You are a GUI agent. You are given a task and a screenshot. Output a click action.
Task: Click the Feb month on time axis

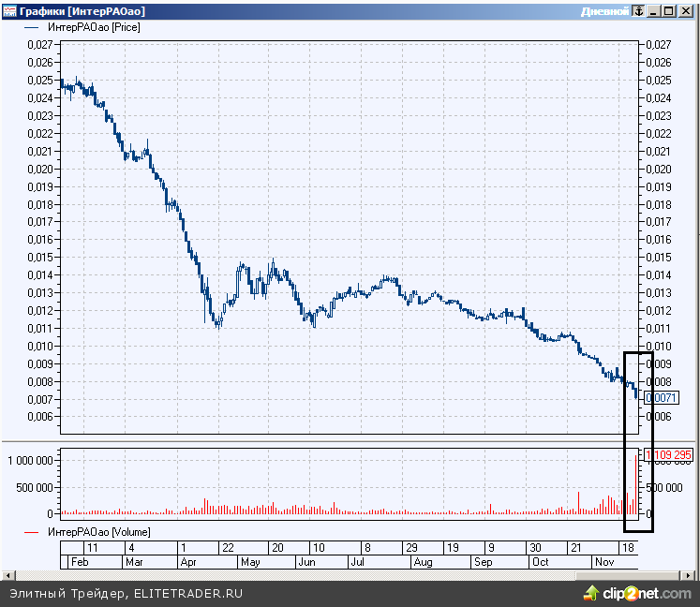pyautogui.click(x=80, y=562)
